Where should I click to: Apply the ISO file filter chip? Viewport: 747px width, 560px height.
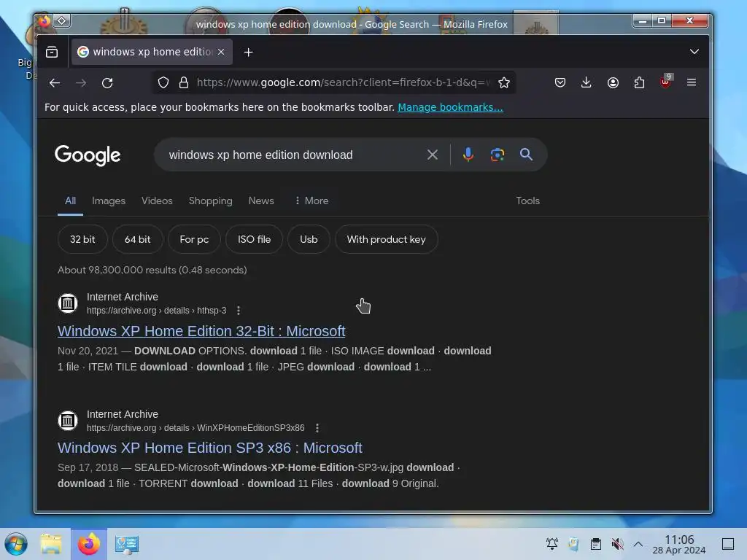point(254,239)
